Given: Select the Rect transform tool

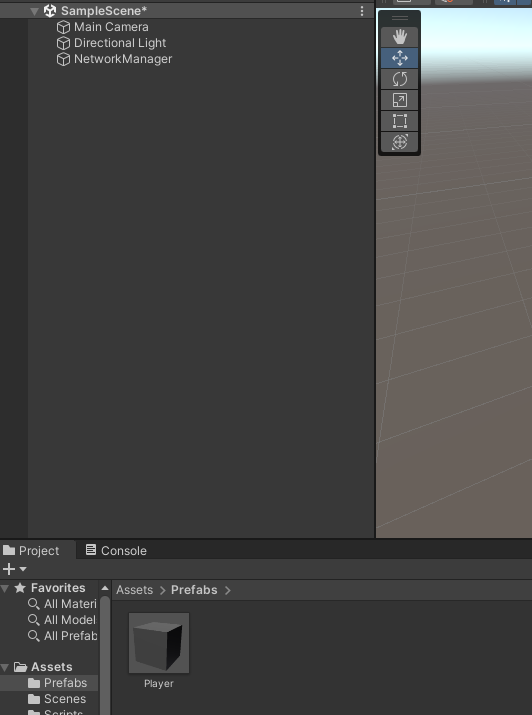Looking at the screenshot, I should (399, 121).
